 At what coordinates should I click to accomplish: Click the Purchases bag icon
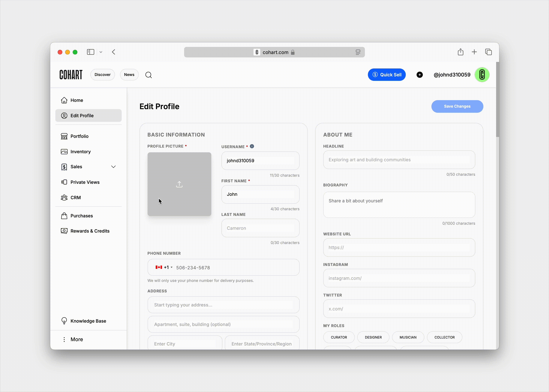pos(64,216)
